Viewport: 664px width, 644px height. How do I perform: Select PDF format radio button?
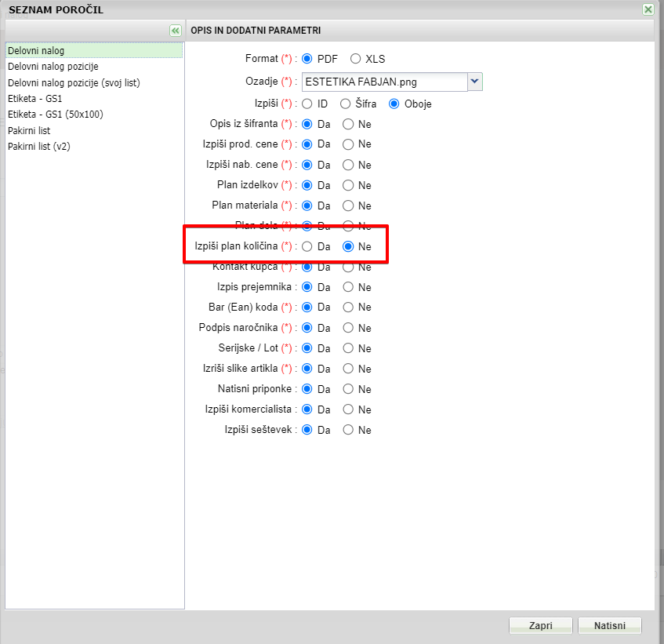click(x=307, y=59)
